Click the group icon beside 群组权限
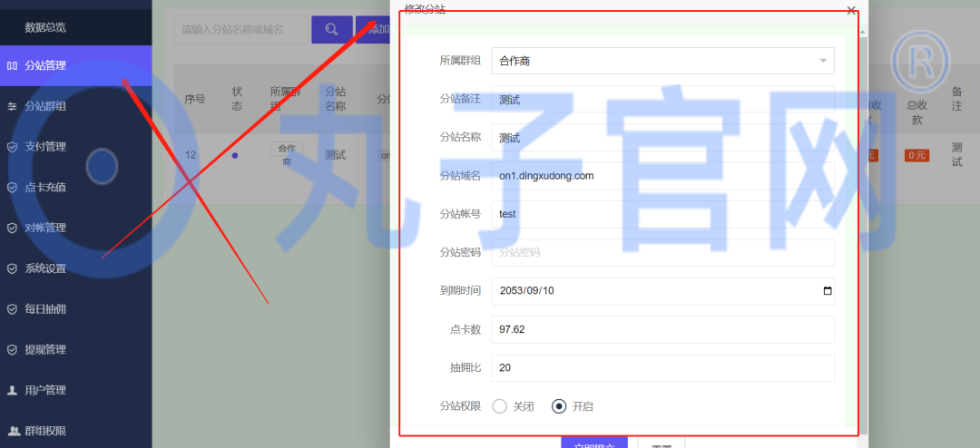Viewport: 980px width, 448px height. tap(13, 431)
